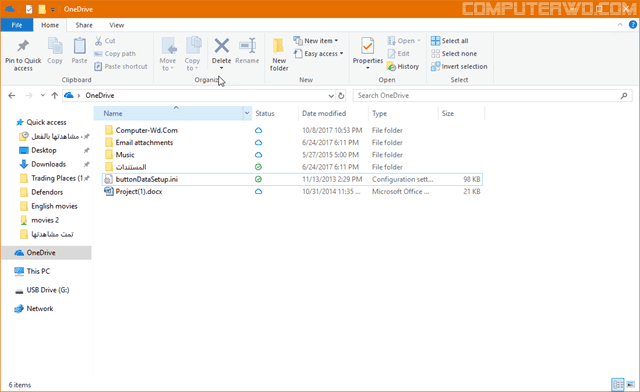
Task: Open the Move to menu
Action: point(168,54)
